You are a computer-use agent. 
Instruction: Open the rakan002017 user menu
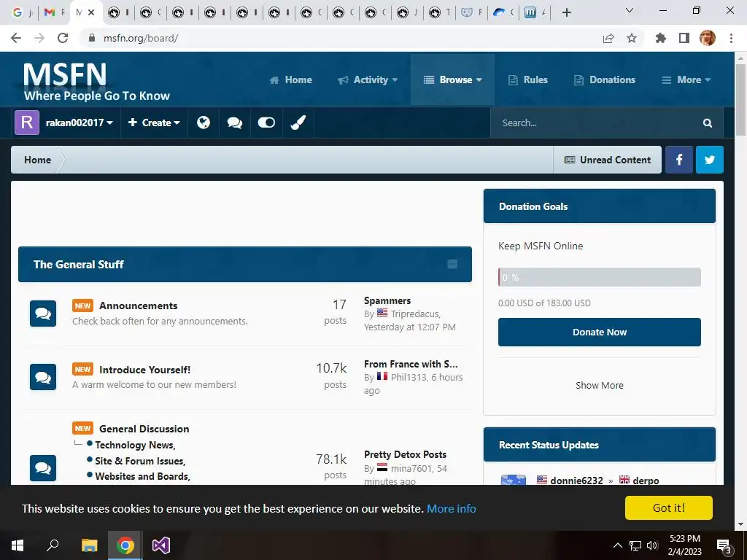click(64, 122)
